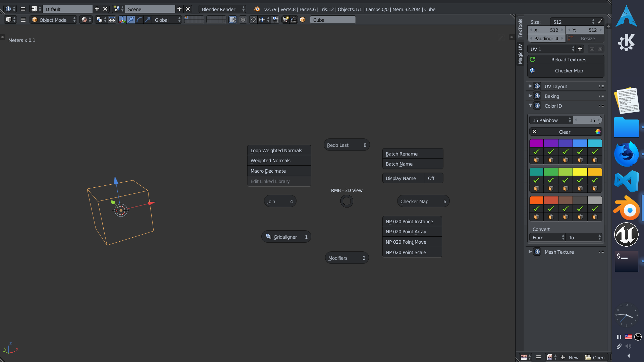
Task: Click the add UV channel plus icon
Action: coord(580,49)
